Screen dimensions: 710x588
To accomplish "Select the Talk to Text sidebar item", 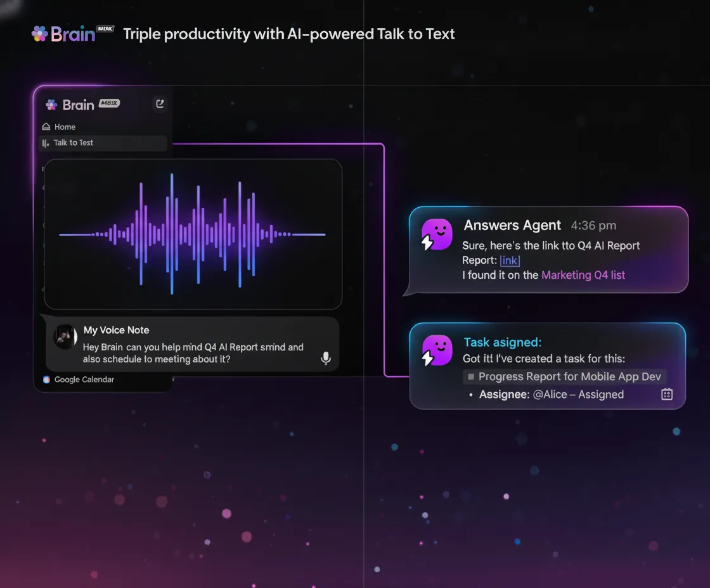I will [x=103, y=143].
